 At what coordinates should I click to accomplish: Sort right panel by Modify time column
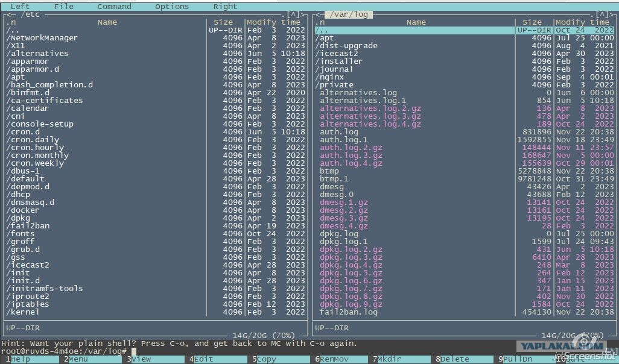pos(583,22)
